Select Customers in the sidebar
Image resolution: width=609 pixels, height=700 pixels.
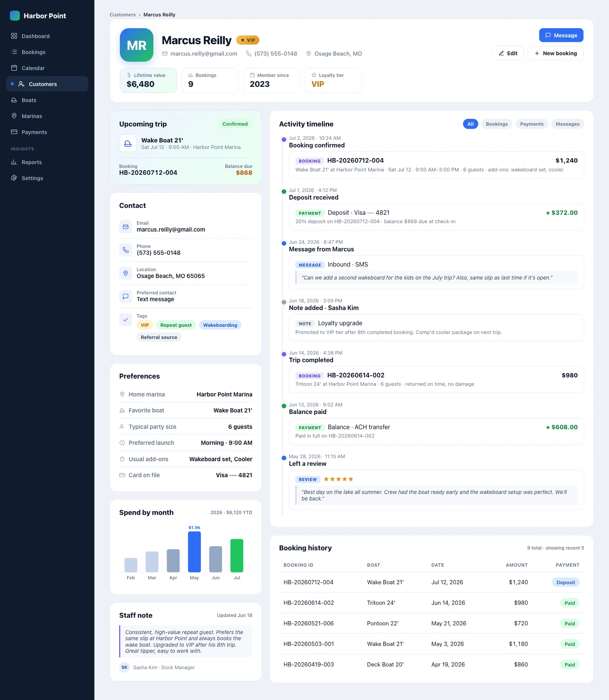[x=47, y=84]
